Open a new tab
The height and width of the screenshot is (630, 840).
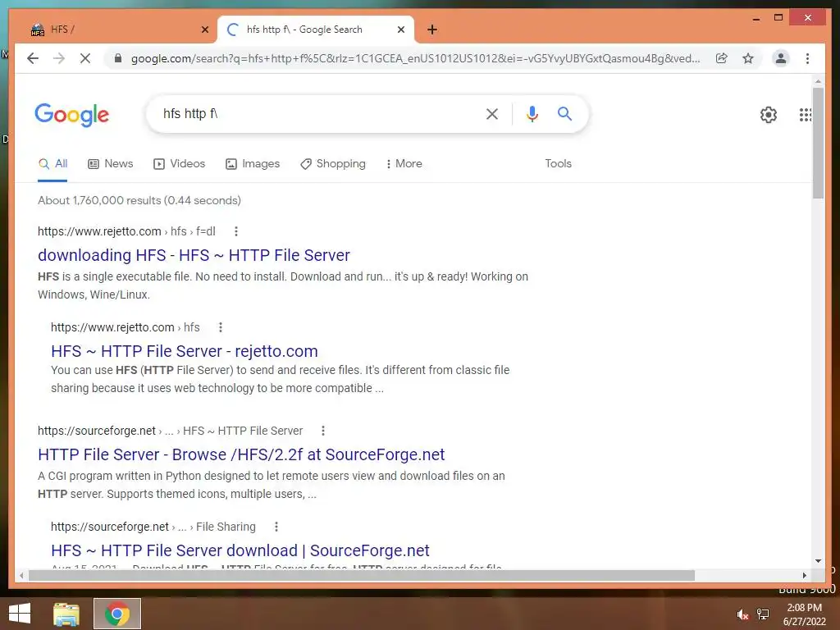pos(432,30)
